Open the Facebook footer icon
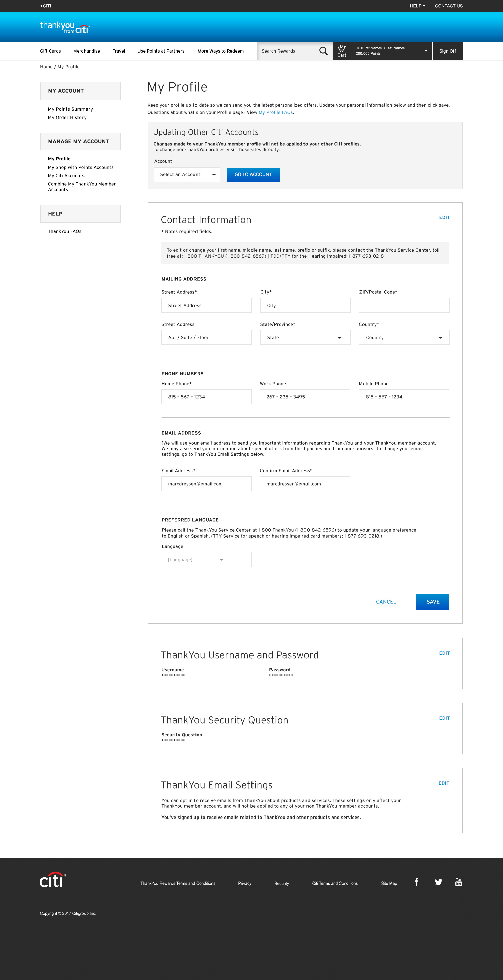This screenshot has width=503, height=980. (416, 882)
